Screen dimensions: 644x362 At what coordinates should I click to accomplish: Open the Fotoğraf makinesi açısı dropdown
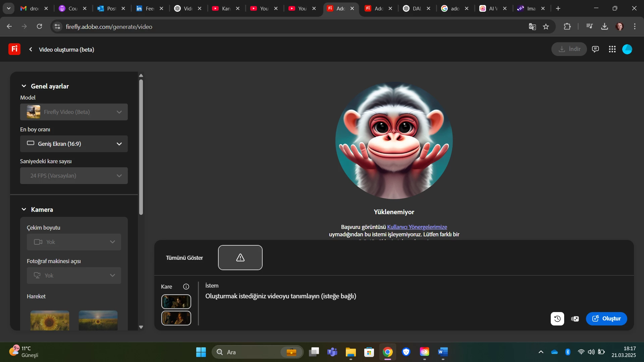pos(74,276)
